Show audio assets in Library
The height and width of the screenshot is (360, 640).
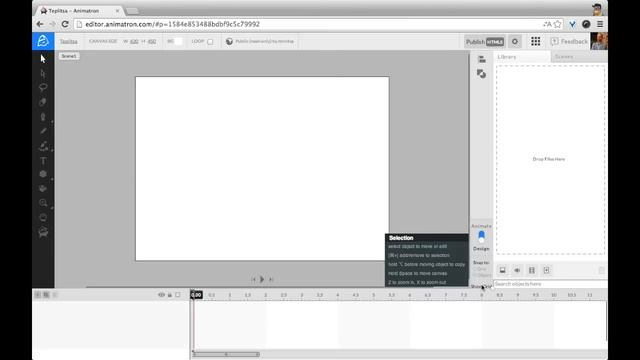(x=517, y=270)
